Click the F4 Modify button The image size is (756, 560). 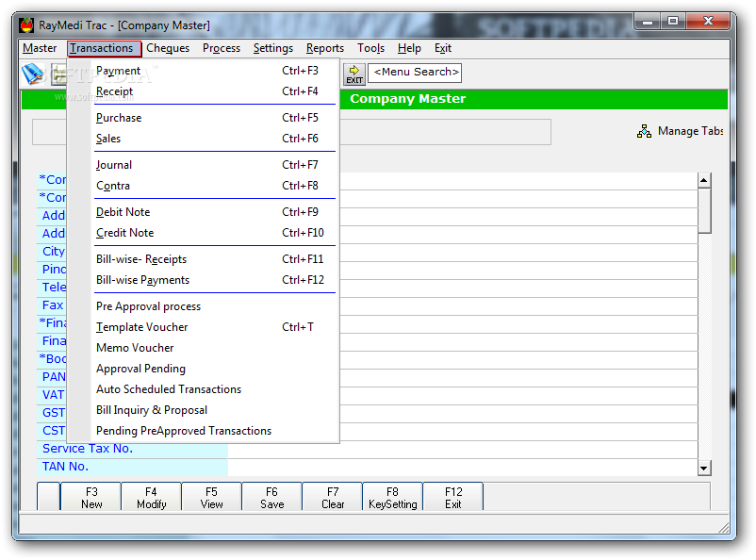(152, 497)
